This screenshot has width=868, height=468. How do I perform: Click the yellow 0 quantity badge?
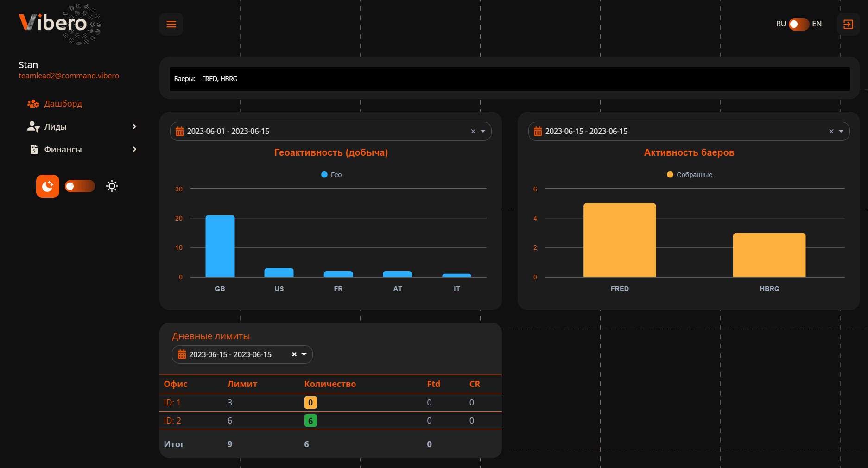point(310,403)
